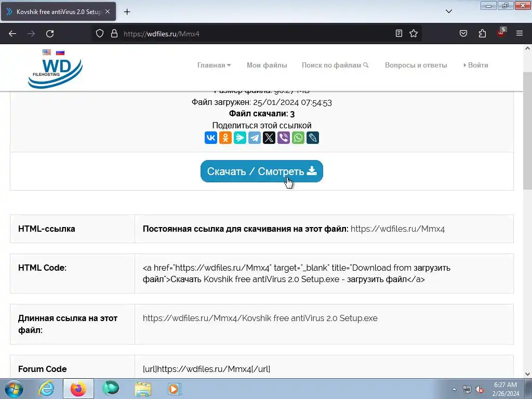Click Войти login link

pyautogui.click(x=476, y=65)
